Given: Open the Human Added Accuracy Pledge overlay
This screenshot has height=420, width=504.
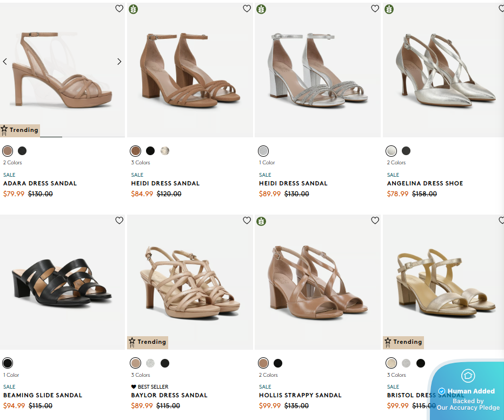Looking at the screenshot, I should pos(466,390).
